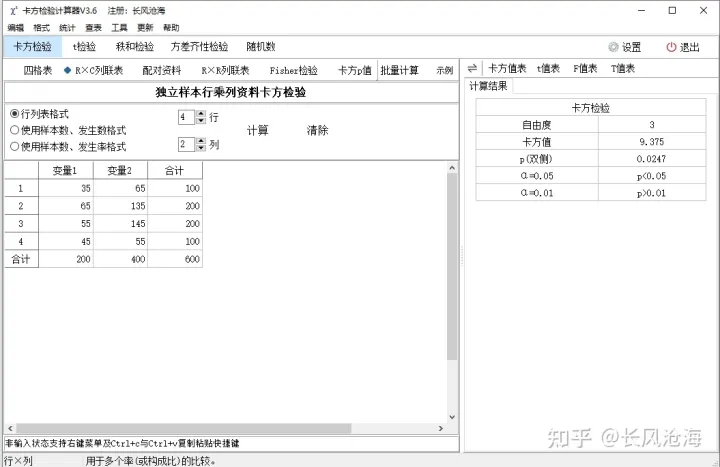Click the chi-square app icon in title bar
Viewport: 720px width, 467px height.
pos(13,10)
